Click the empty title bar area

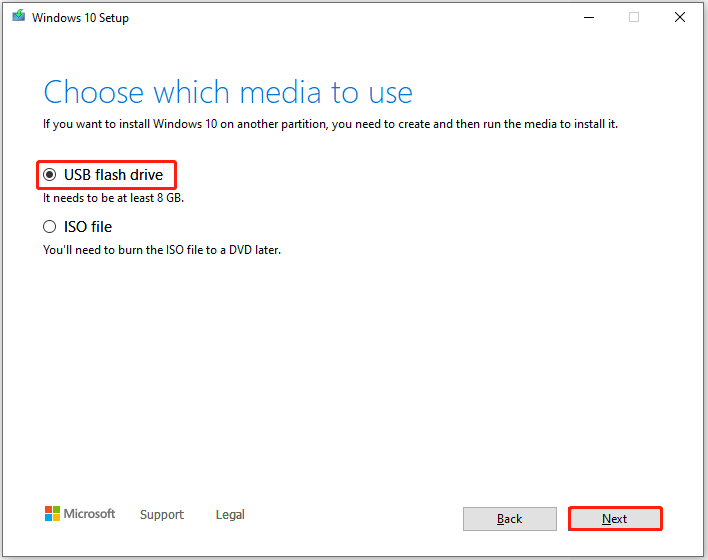pos(350,17)
